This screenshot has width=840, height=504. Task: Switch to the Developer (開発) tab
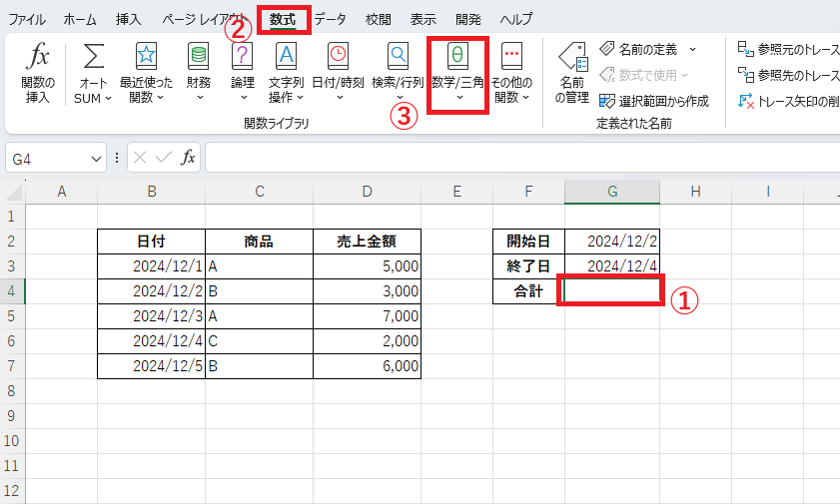468,19
